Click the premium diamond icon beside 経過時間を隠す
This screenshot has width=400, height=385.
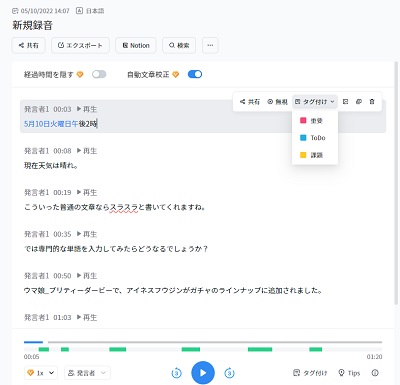point(80,74)
